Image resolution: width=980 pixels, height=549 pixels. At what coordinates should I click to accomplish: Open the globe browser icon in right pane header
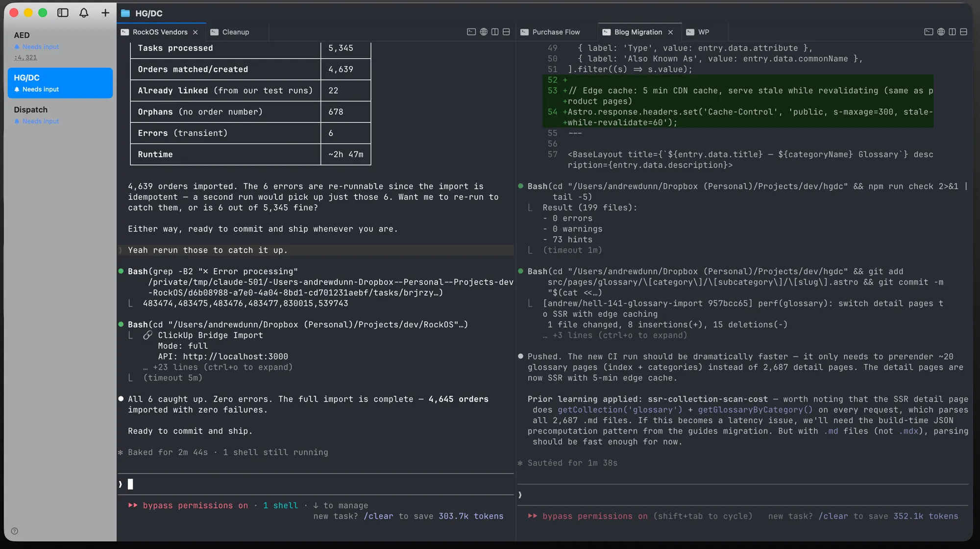[940, 31]
